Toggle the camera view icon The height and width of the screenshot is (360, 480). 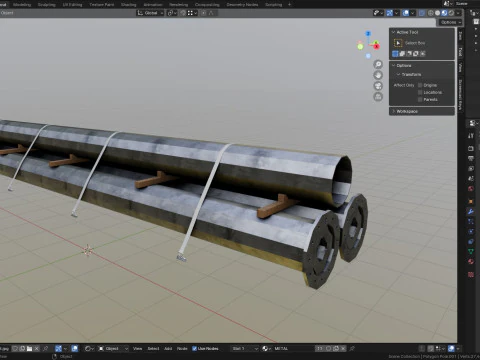(378, 86)
